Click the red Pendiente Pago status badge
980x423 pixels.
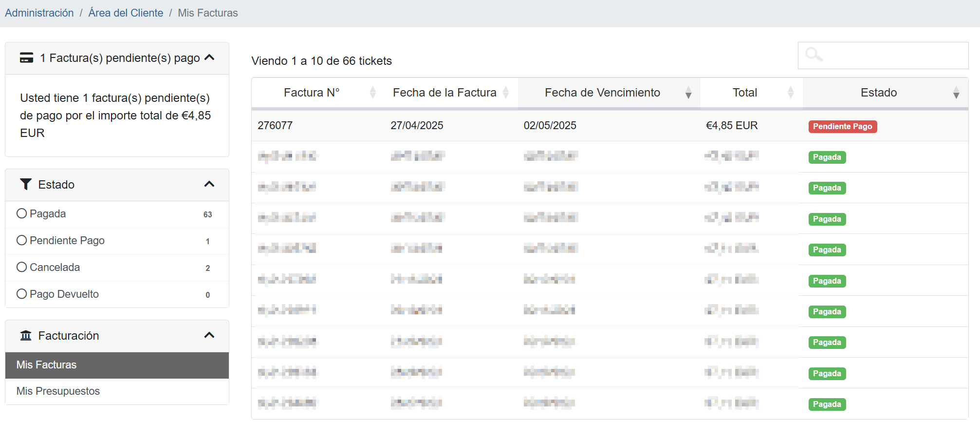842,127
